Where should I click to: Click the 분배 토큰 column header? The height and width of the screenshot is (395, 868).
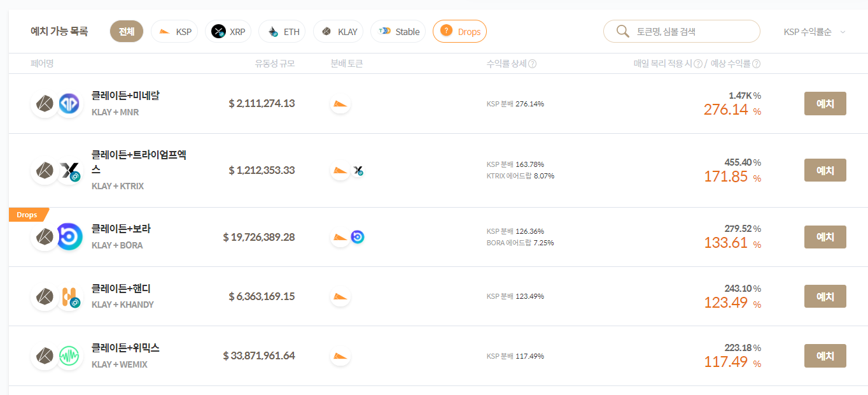point(347,64)
